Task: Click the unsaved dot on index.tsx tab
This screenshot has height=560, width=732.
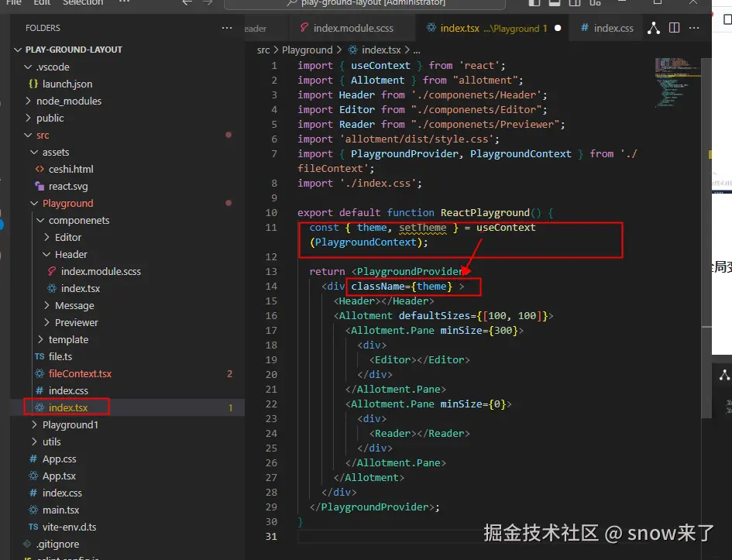Action: [558, 28]
